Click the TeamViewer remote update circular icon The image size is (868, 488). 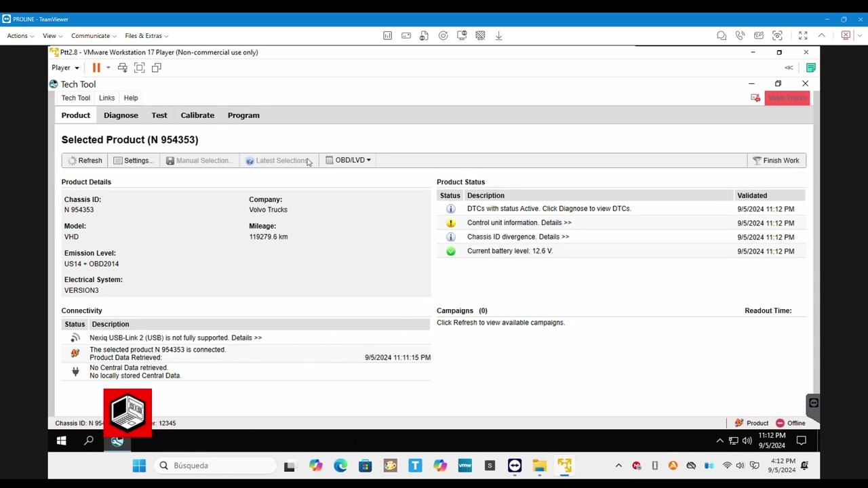pos(443,35)
